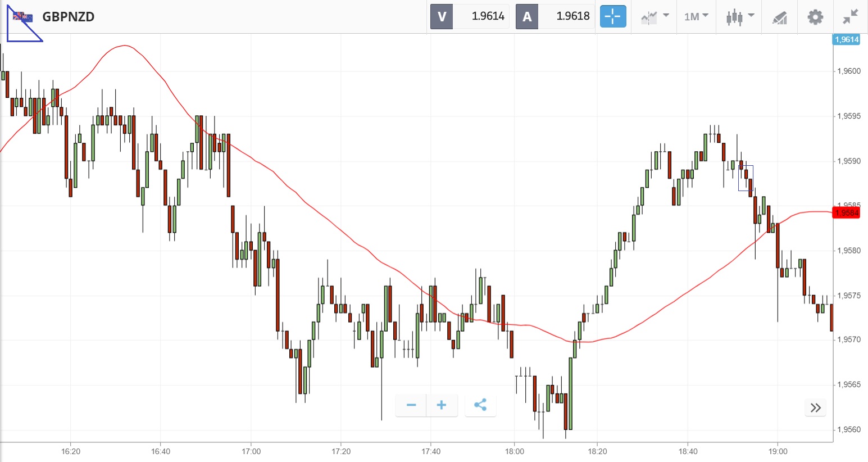Click the blue 1.9614 current price label

click(847, 39)
